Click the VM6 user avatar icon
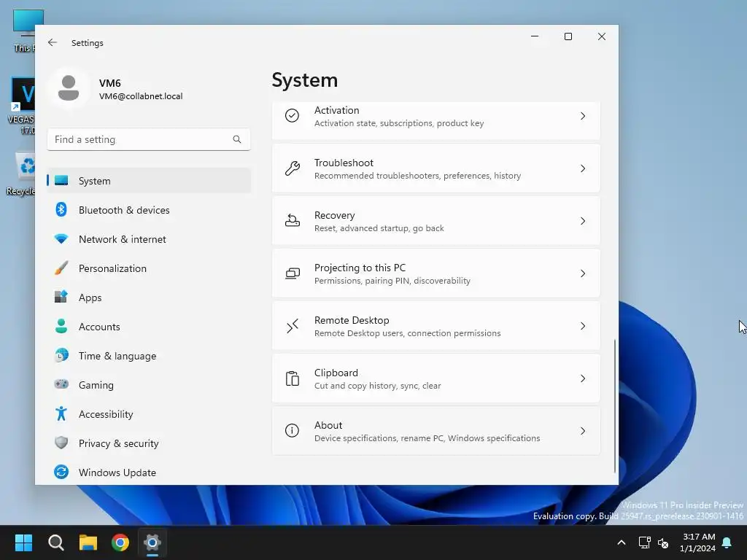 coord(69,88)
